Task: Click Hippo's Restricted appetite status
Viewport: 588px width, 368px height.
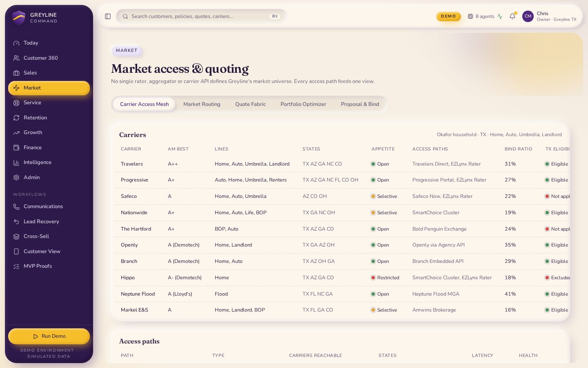Action: [x=385, y=278]
